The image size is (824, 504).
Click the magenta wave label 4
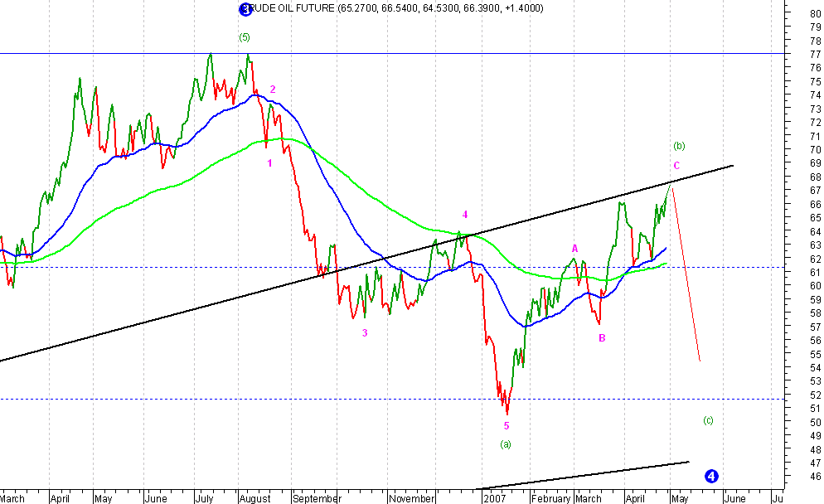[x=464, y=215]
